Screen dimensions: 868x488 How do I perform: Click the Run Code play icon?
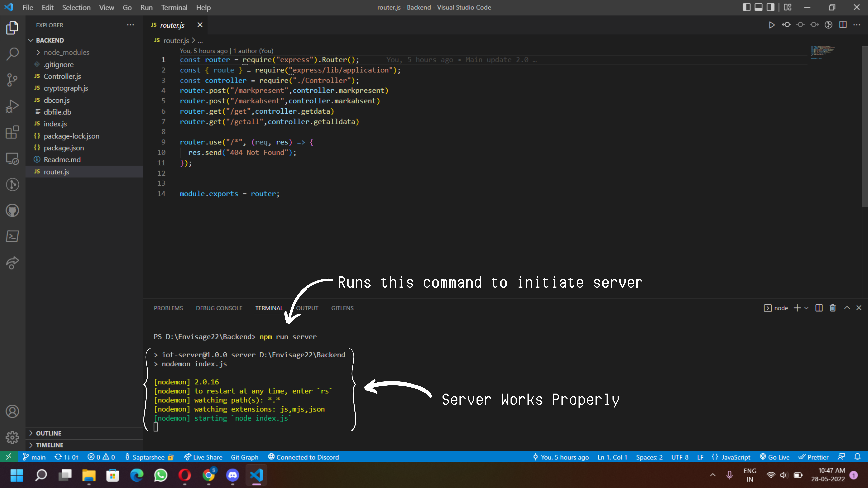pyautogui.click(x=772, y=25)
